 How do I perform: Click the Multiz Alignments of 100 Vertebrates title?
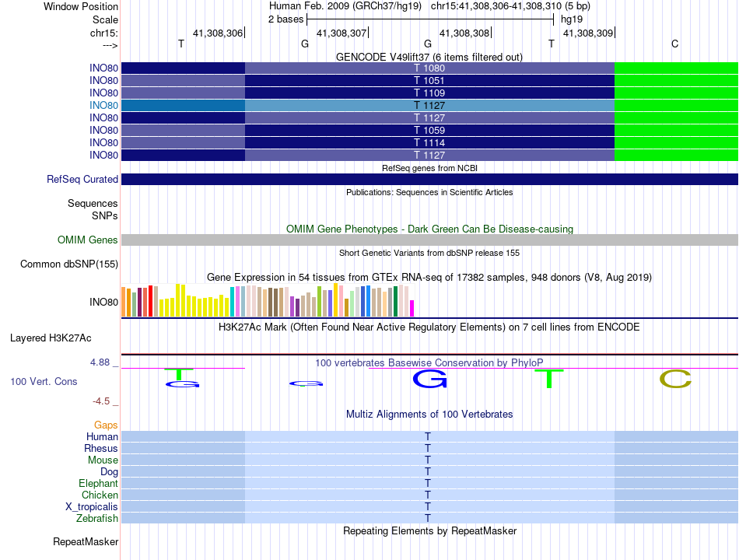coord(429,415)
